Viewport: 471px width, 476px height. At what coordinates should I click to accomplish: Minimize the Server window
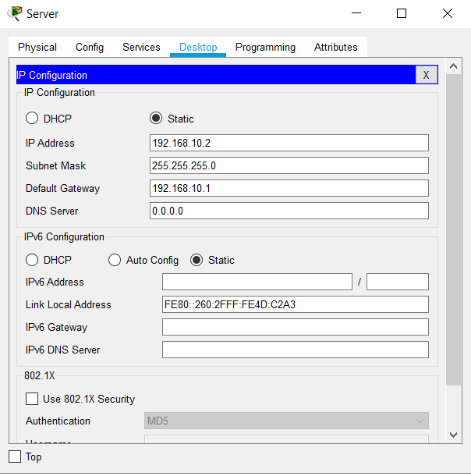pyautogui.click(x=356, y=13)
